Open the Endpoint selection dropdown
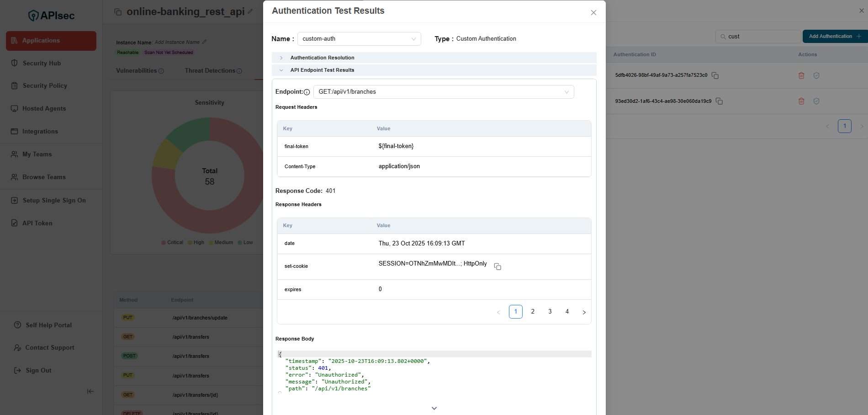Screen dimensions: 868x415 (x=566, y=91)
